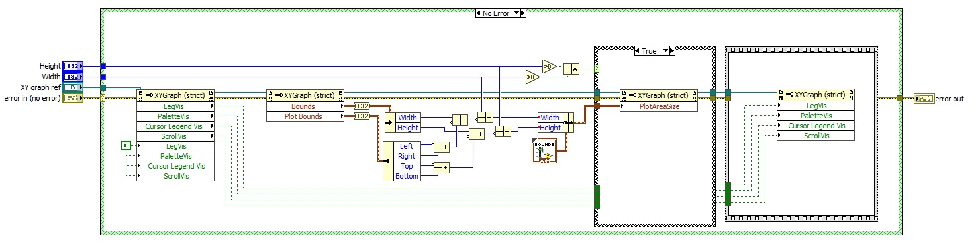Go to the previous case before No Error
The height and width of the screenshot is (246, 980).
tap(479, 13)
